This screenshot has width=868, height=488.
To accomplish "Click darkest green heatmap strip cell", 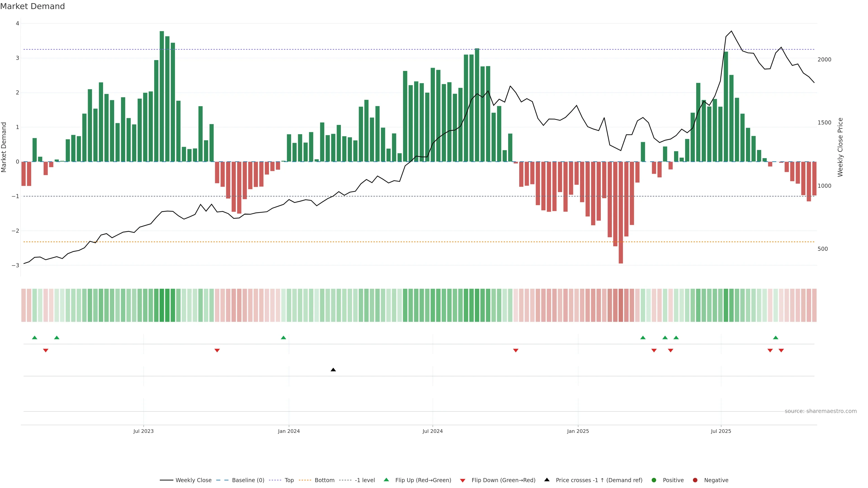I will [162, 305].
